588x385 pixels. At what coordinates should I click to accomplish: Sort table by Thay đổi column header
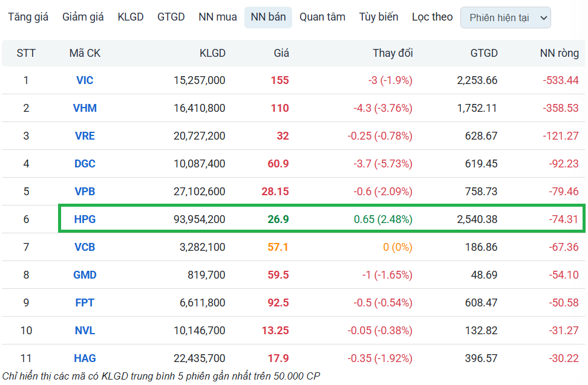(x=393, y=53)
